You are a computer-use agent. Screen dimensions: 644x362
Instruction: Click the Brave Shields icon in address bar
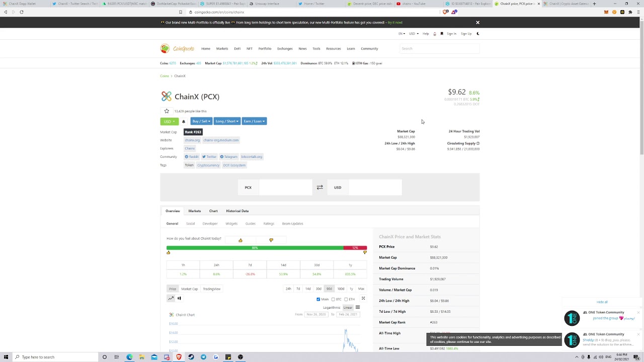[x=445, y=12]
